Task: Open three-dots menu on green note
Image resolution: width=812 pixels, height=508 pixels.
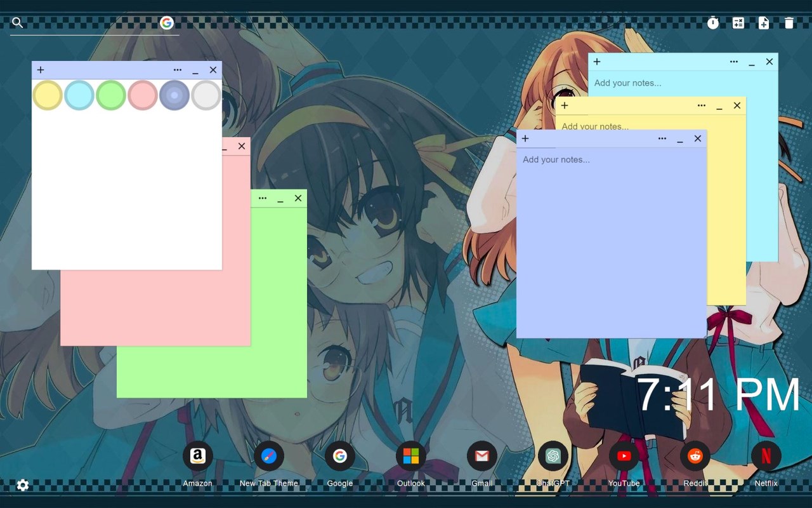Action: [x=263, y=198]
